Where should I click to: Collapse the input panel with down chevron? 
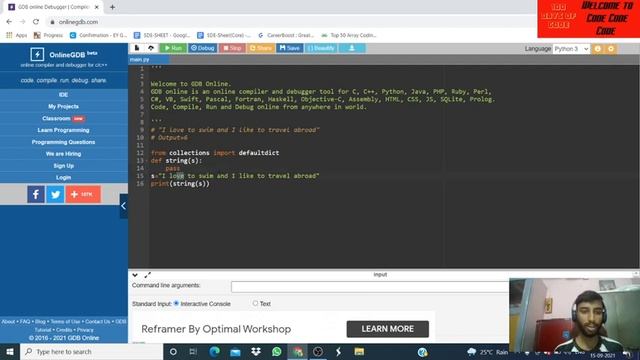[x=135, y=275]
